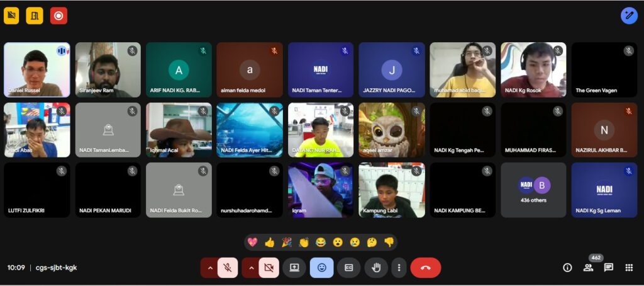
Task: Click the red recording indicator icon
Action: click(x=58, y=16)
